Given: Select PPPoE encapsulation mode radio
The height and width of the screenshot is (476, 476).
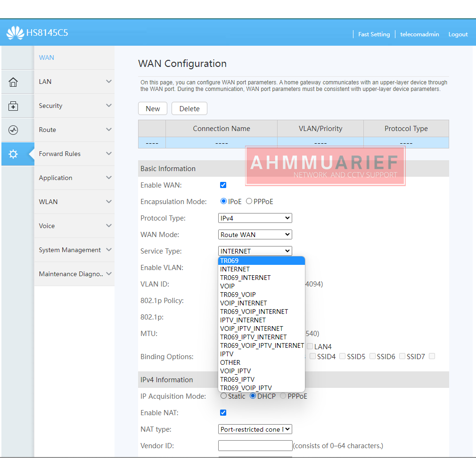Looking at the screenshot, I should click(249, 201).
